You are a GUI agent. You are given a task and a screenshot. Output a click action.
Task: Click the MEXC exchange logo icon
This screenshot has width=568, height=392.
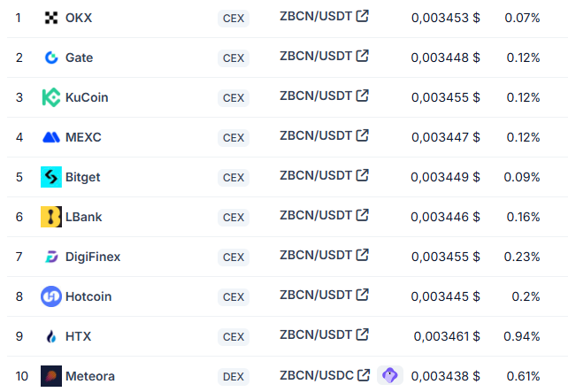click(51, 137)
